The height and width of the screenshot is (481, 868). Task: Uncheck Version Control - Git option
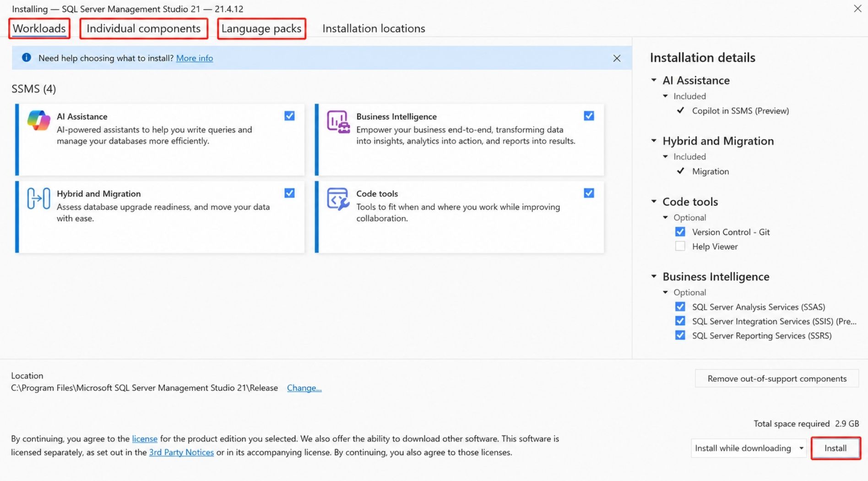click(680, 232)
